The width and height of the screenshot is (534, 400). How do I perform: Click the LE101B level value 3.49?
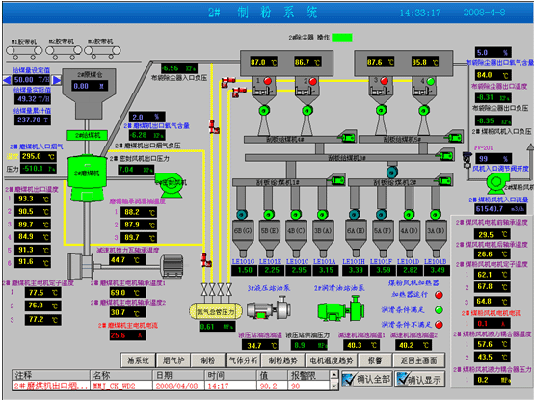(437, 270)
